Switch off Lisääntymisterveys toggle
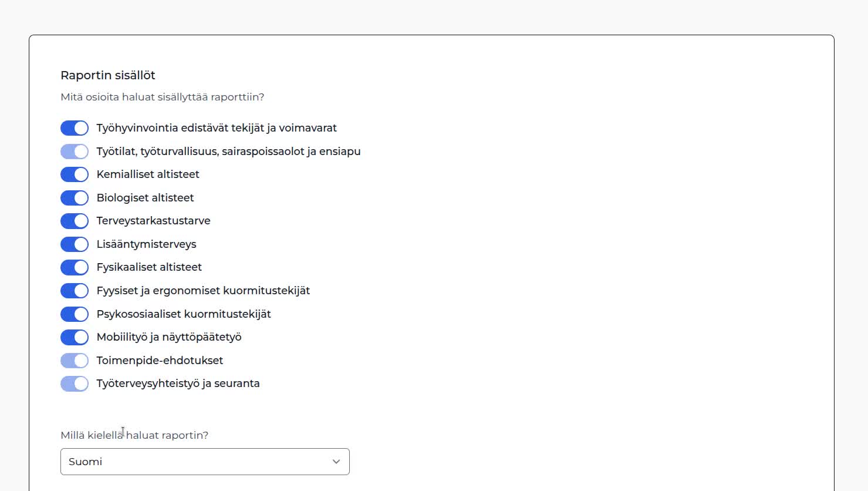The width and height of the screenshot is (868, 491). 75,244
